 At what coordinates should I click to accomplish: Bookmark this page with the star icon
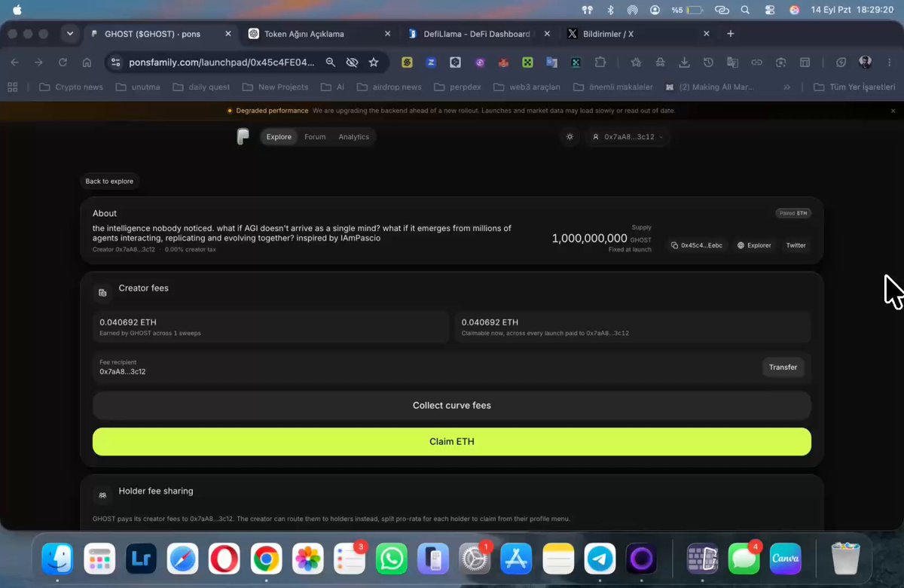[x=373, y=62]
